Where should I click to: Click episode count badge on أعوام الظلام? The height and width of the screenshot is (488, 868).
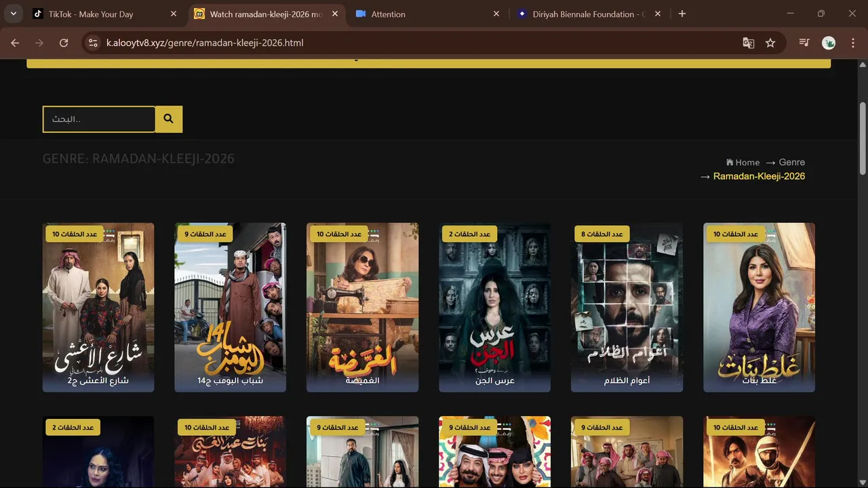point(602,234)
